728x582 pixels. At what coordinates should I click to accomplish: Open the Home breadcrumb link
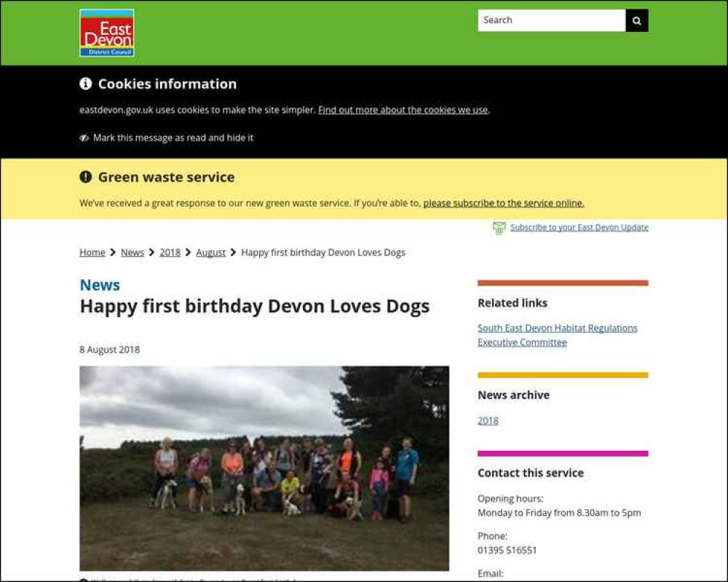(x=92, y=252)
